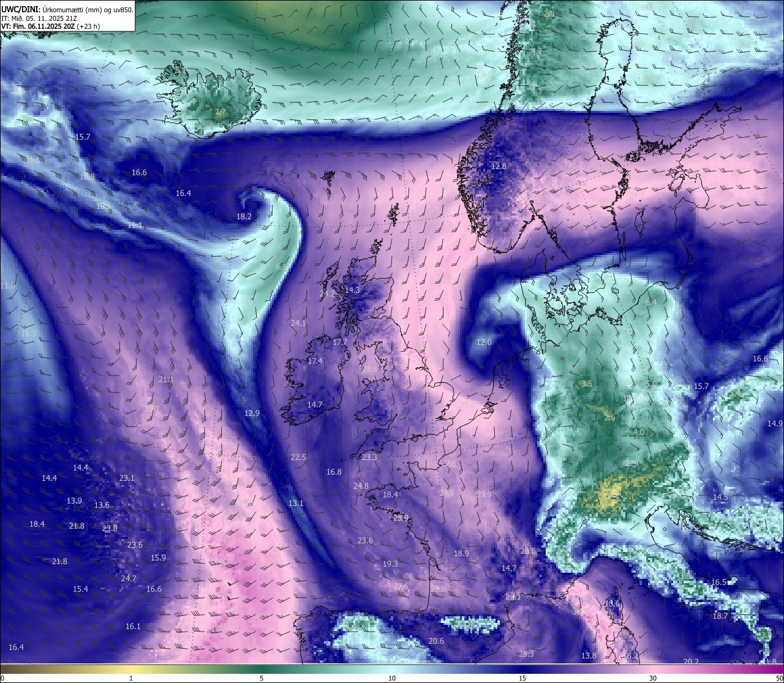Viewport: 784px width, 683px height.
Task: Click the 17.4 value over Ireland
Action: point(315,361)
